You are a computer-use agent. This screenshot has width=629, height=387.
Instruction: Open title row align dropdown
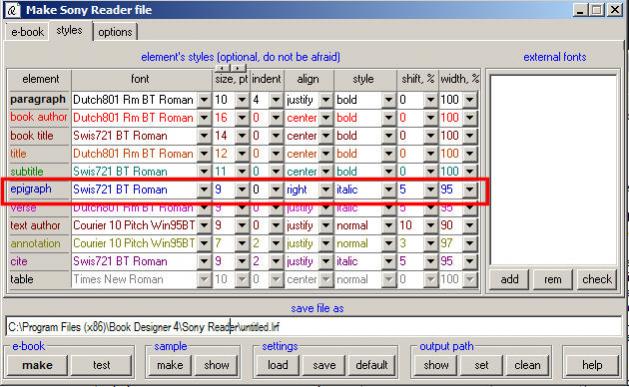coord(325,154)
